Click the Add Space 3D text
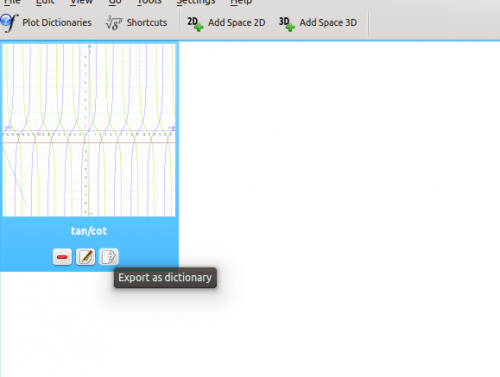 click(x=328, y=23)
